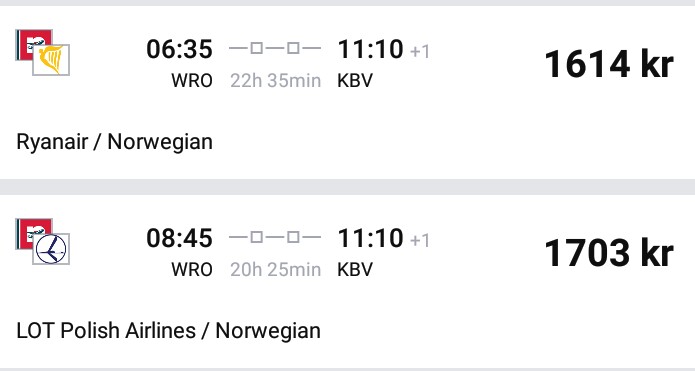Click the 11:10 arrival time of Ryanair flight
This screenshot has height=371, width=695.
[x=371, y=49]
